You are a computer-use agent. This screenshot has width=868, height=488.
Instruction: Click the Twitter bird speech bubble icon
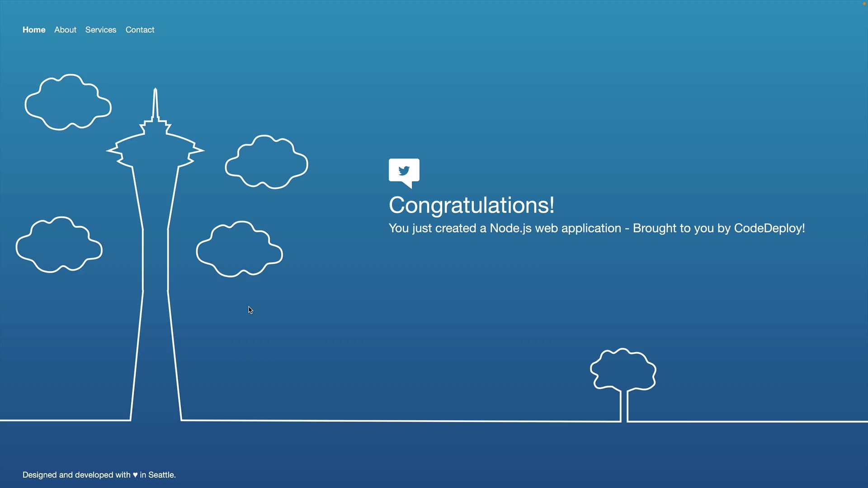(404, 172)
